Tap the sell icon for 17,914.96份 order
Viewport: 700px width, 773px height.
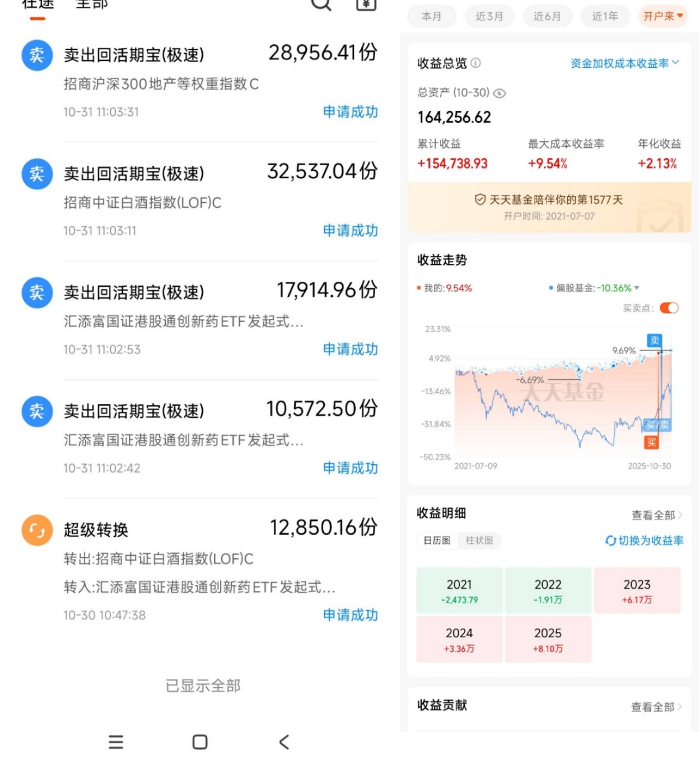[x=37, y=292]
